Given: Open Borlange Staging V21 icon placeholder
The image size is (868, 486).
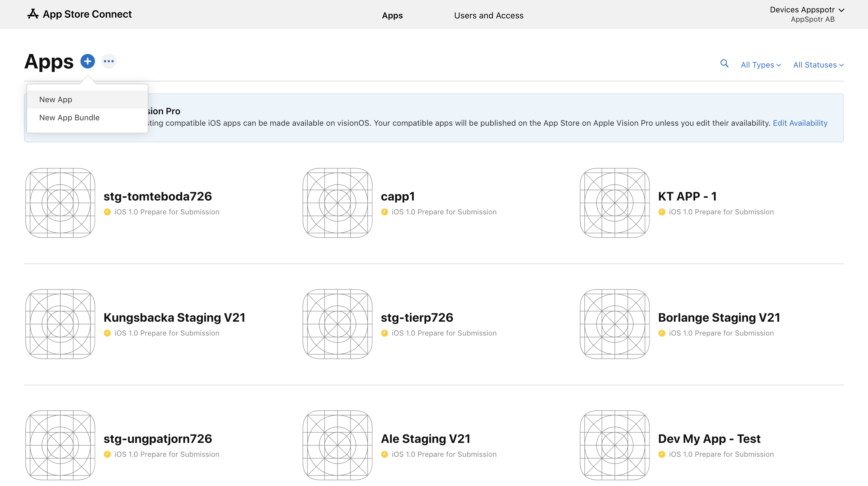Looking at the screenshot, I should [615, 324].
